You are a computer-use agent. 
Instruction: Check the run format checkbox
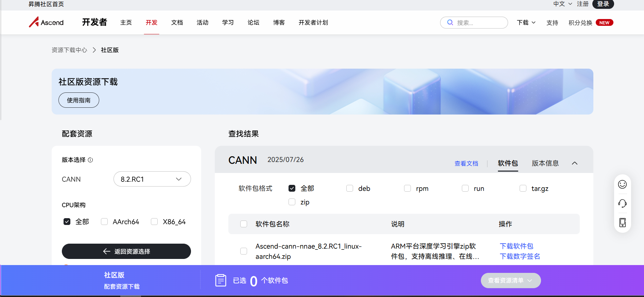[465, 188]
